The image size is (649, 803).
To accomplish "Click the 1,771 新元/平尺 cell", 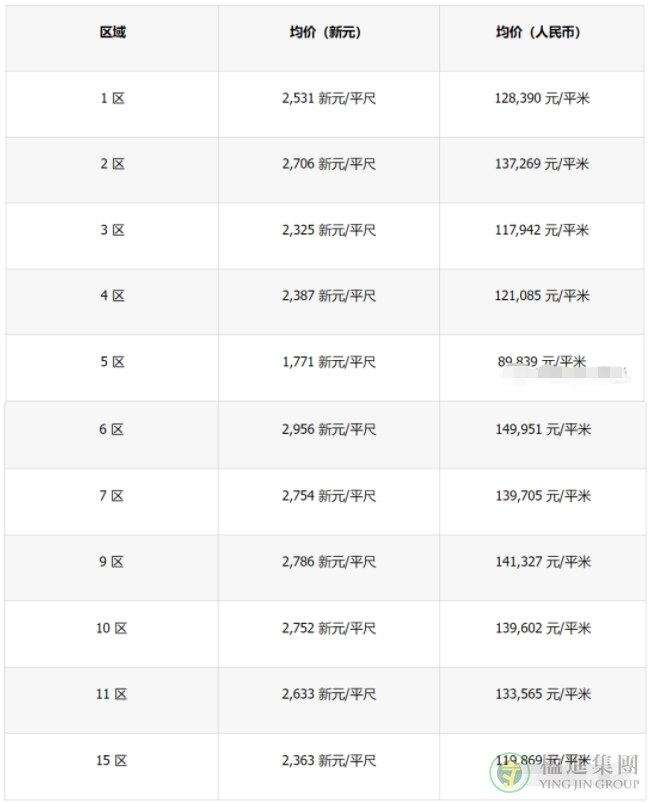I will coord(329,362).
